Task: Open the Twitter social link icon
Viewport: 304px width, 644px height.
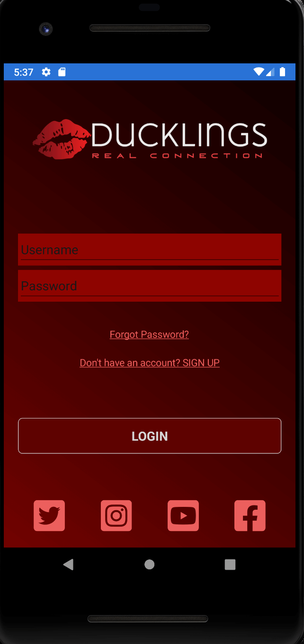Action: tap(49, 515)
